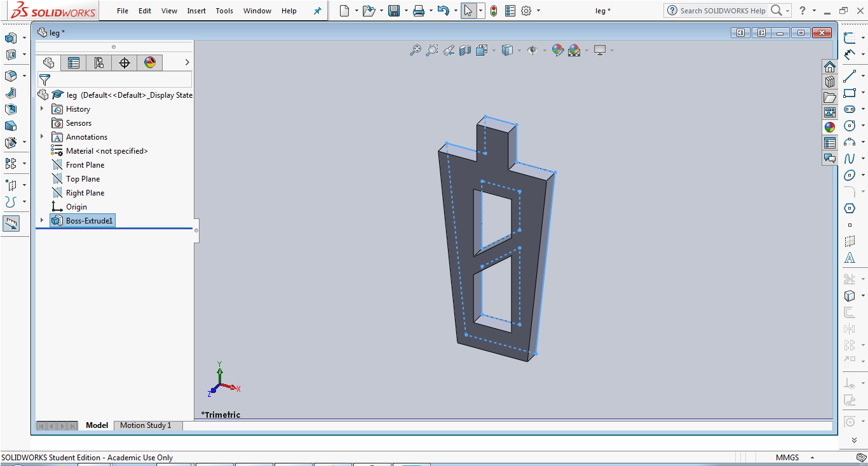The width and height of the screenshot is (868, 466).
Task: Expand the History tree node
Action: [x=43, y=109]
